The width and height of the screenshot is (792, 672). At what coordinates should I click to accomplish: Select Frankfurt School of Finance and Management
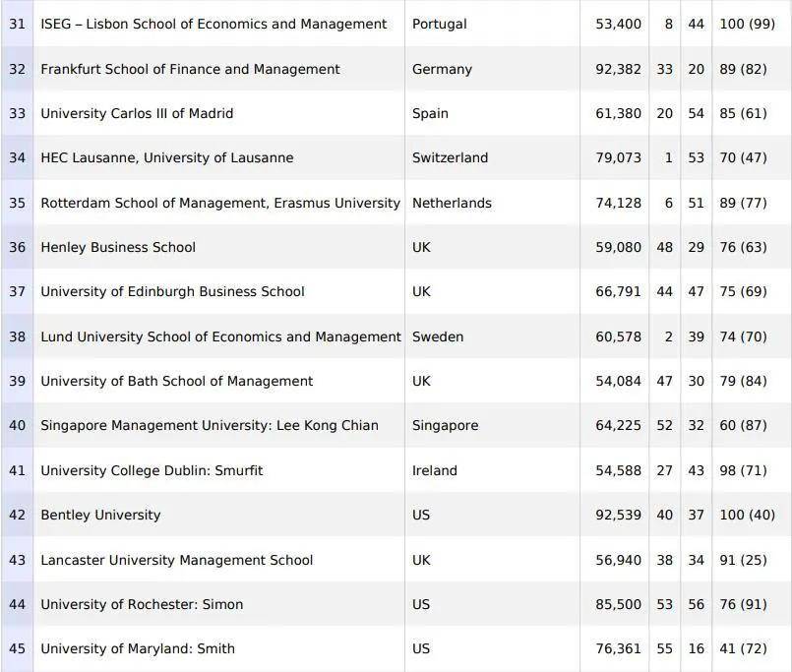pyautogui.click(x=190, y=69)
